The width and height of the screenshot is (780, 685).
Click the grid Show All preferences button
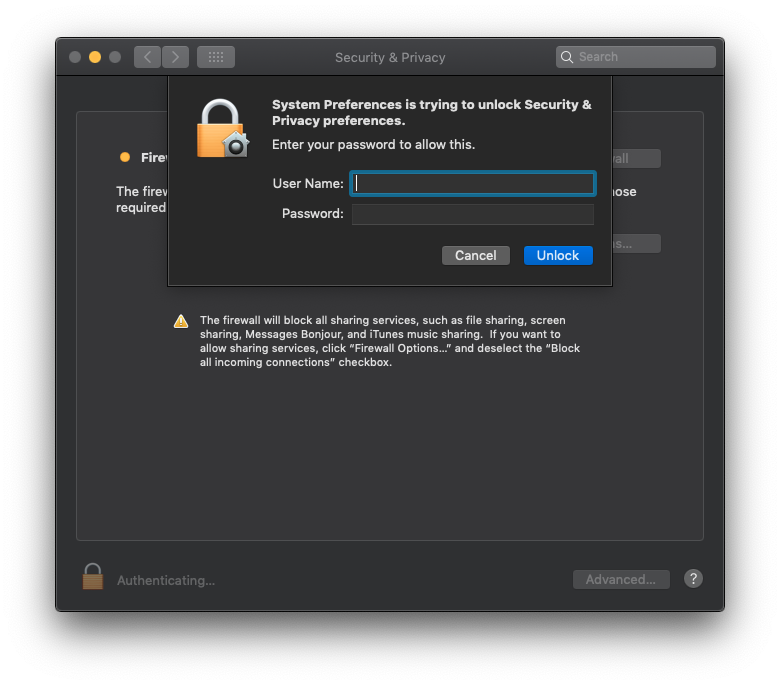[x=215, y=57]
